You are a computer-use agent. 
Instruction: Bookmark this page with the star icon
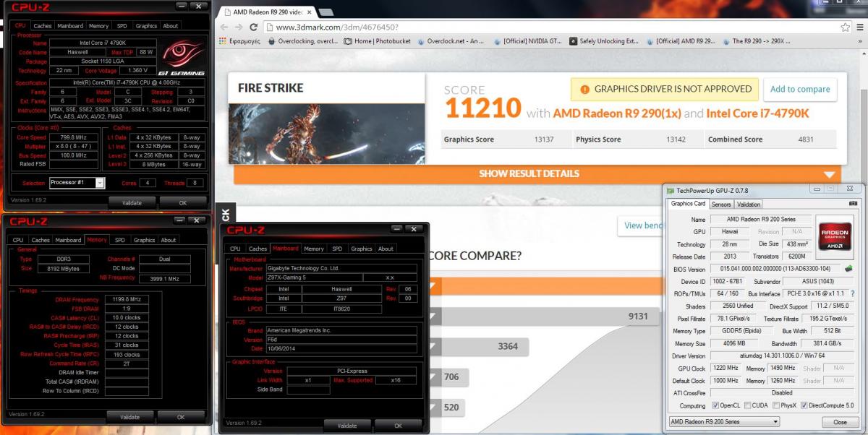(845, 27)
